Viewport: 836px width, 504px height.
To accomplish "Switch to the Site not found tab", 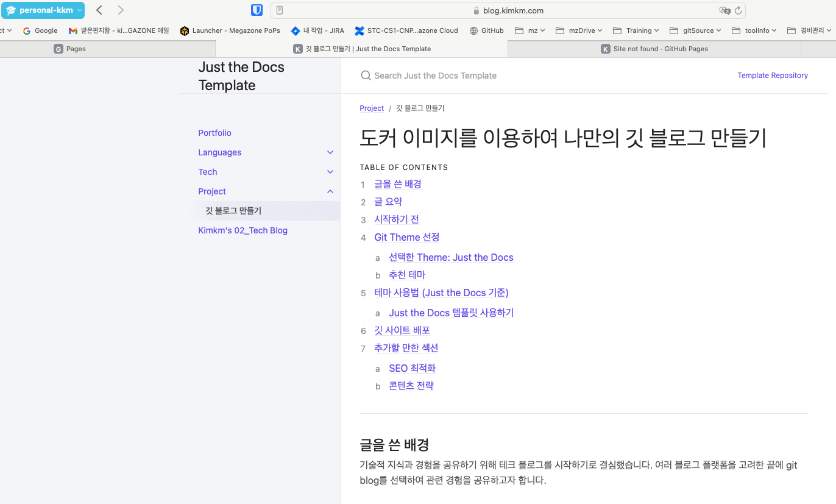I will click(660, 49).
